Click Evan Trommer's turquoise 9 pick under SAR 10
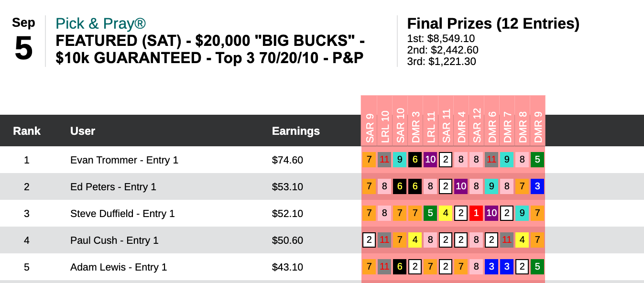 tap(400, 160)
